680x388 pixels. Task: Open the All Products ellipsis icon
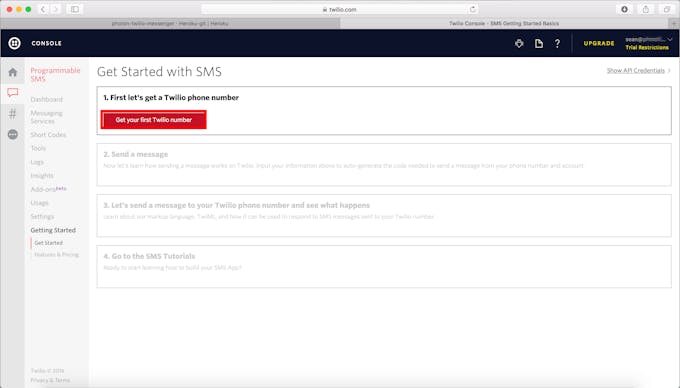point(13,134)
